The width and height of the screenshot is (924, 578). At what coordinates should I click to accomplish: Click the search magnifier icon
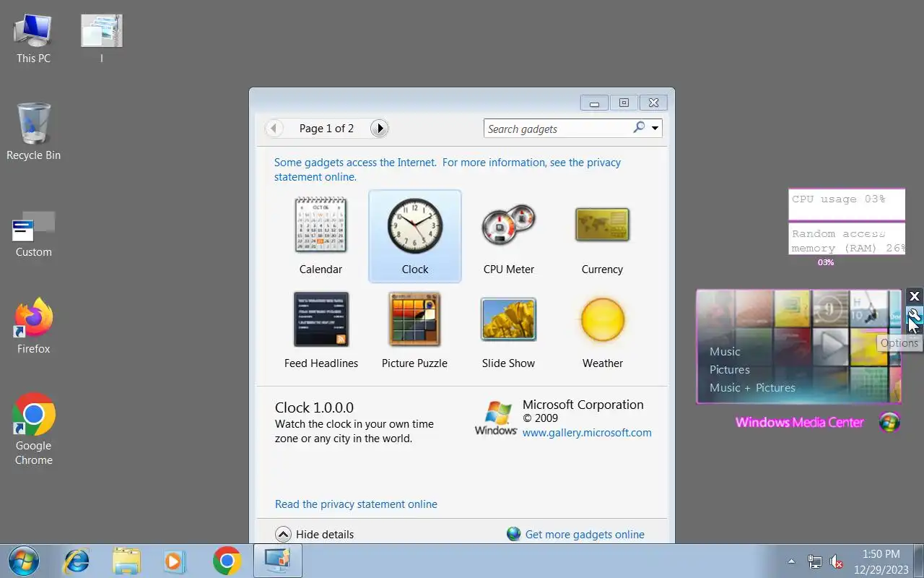click(639, 128)
